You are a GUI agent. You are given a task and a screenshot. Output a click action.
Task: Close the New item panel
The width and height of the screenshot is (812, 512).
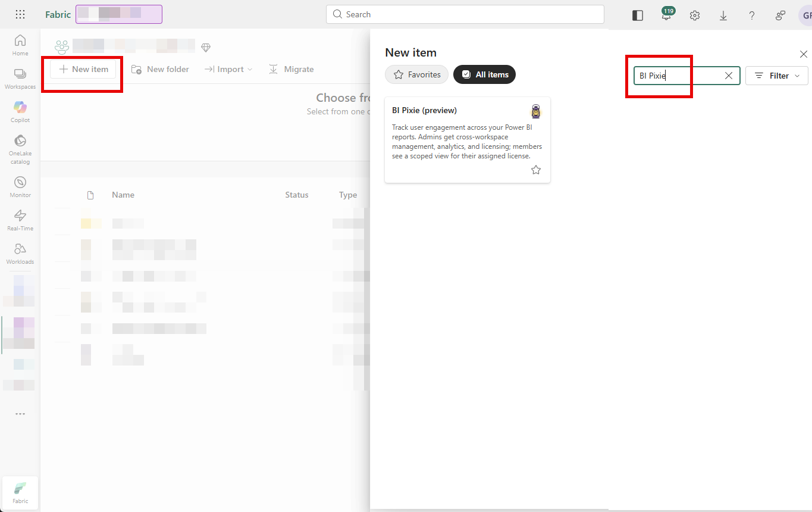point(804,54)
